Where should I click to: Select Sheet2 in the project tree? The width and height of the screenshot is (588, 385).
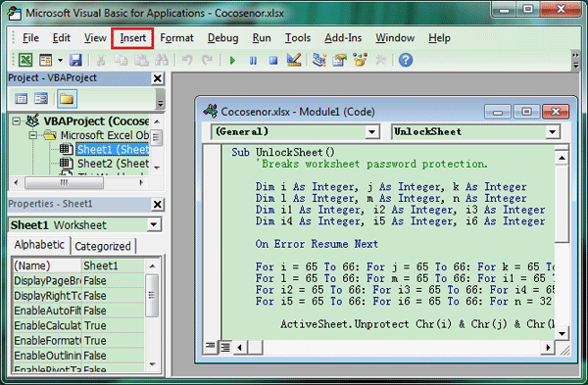coord(113,164)
